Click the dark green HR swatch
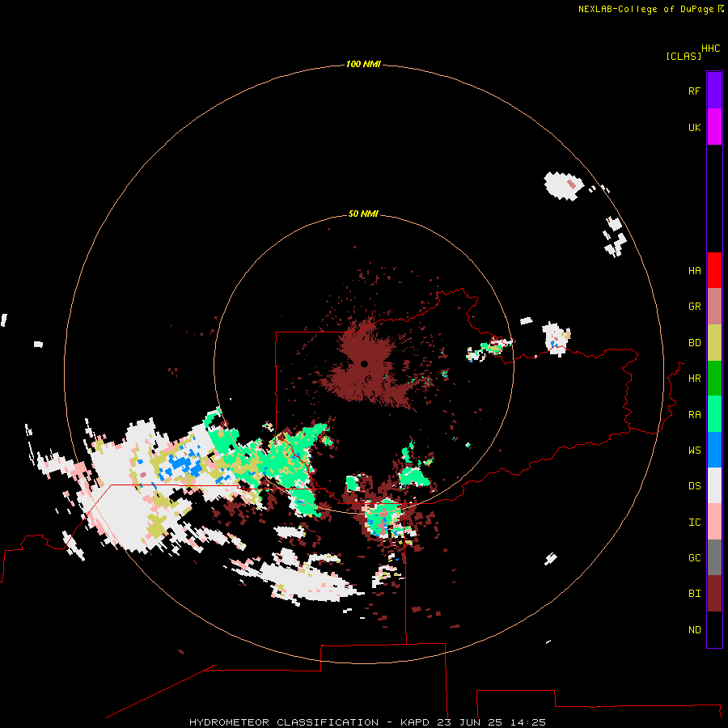 pyautogui.click(x=714, y=379)
